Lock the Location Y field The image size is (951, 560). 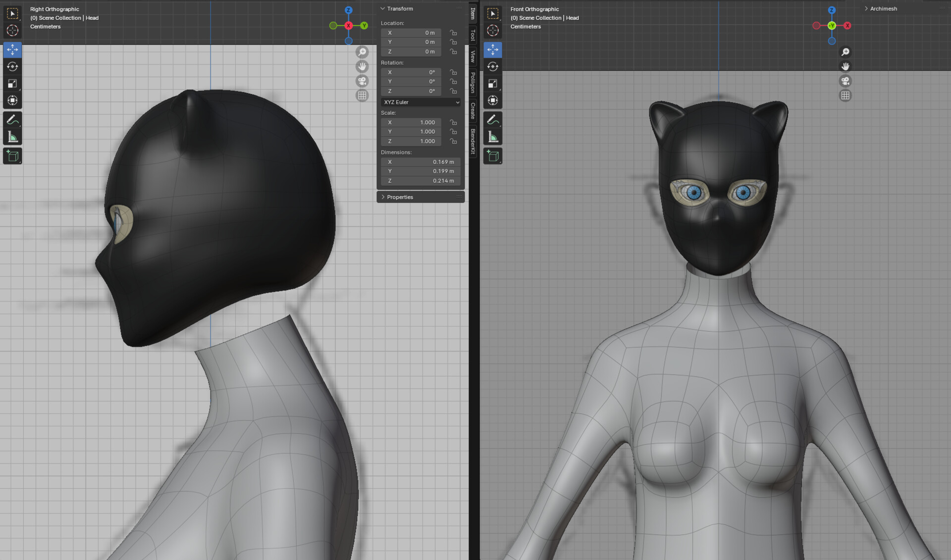(453, 42)
